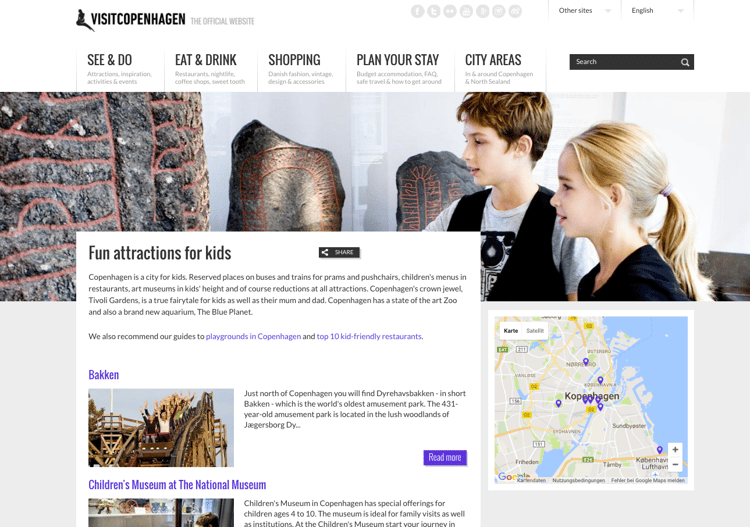Click the Share button

pyautogui.click(x=339, y=252)
